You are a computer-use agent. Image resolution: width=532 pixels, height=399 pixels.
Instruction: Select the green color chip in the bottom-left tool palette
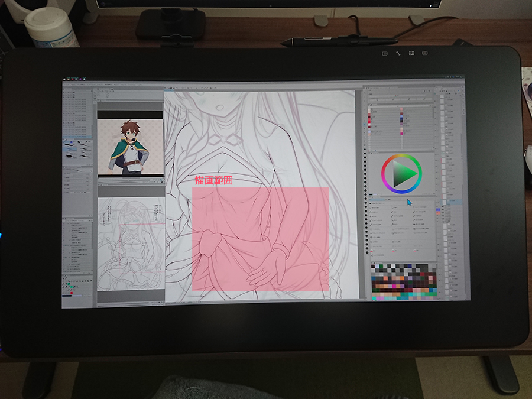pos(72,287)
